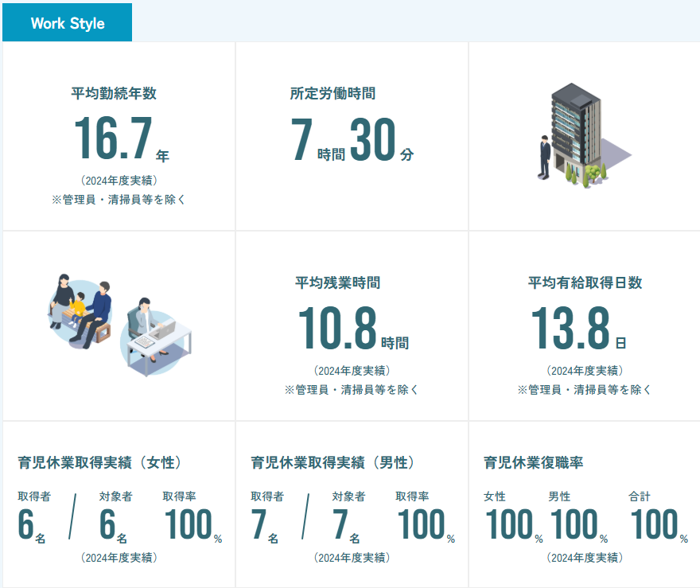Click the 7名 male 対象者 count

[x=346, y=525]
